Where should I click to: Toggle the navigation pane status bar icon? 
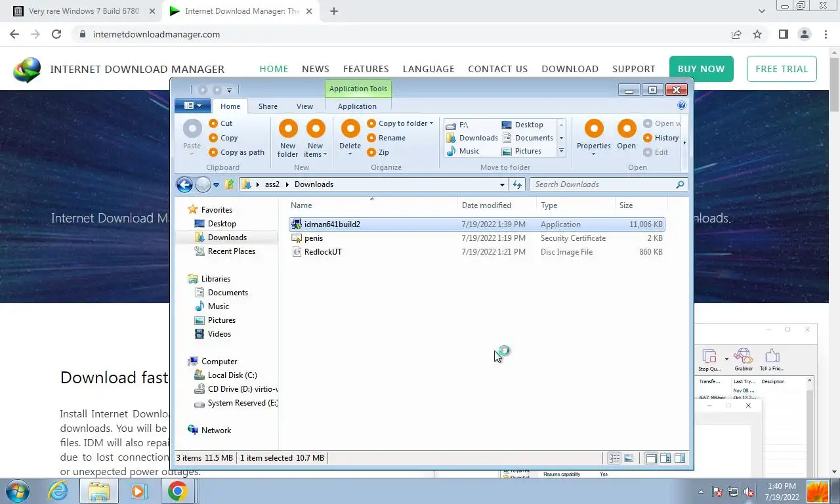[651, 458]
